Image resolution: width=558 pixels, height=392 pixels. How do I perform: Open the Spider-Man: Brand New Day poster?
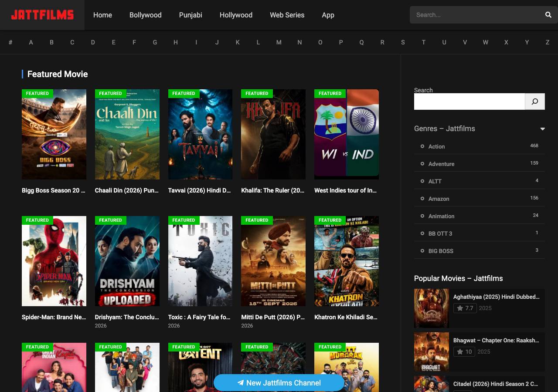coord(54,261)
